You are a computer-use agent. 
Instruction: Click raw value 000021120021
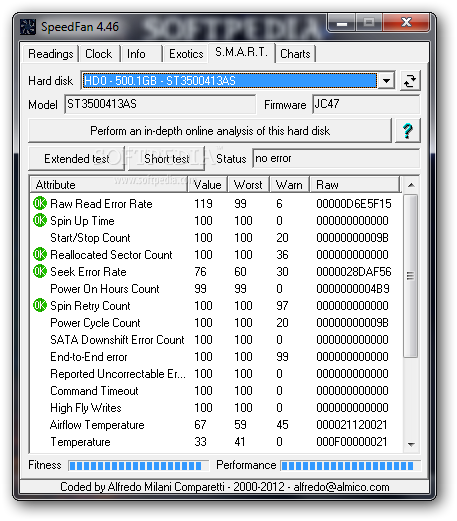352,425
